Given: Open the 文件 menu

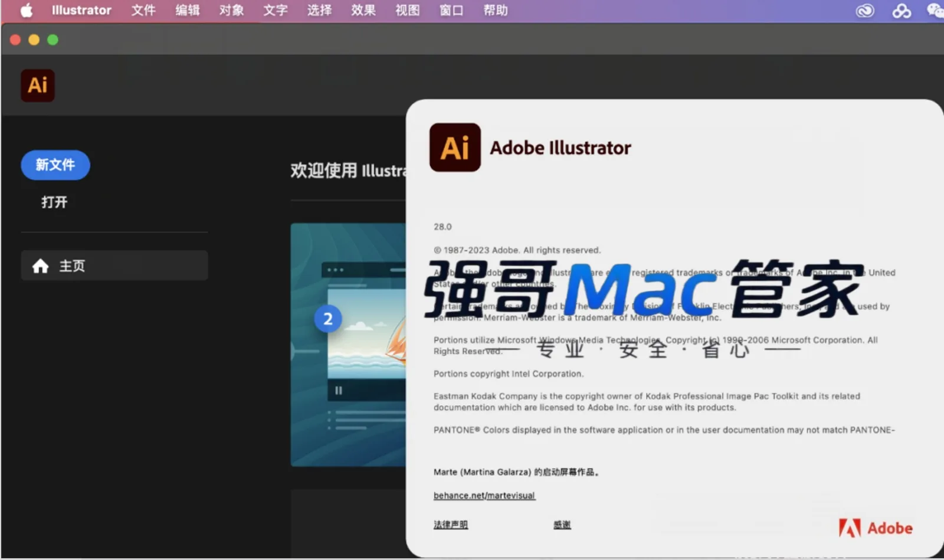Looking at the screenshot, I should click(x=143, y=11).
